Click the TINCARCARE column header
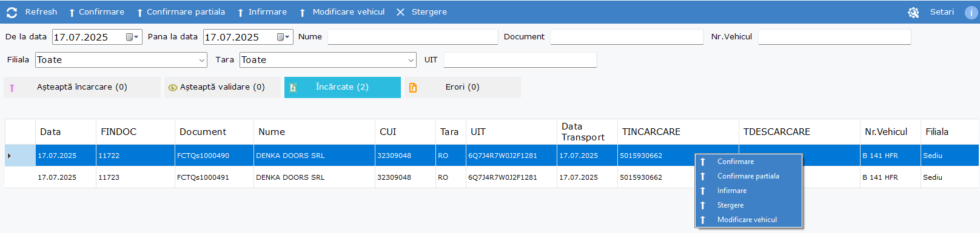The height and width of the screenshot is (233, 980). pyautogui.click(x=678, y=132)
